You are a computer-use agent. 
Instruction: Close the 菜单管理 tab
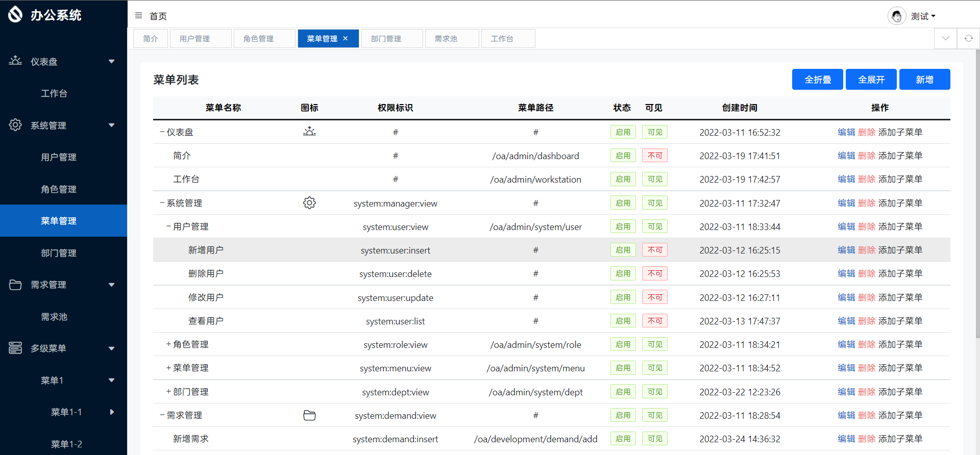(x=346, y=38)
